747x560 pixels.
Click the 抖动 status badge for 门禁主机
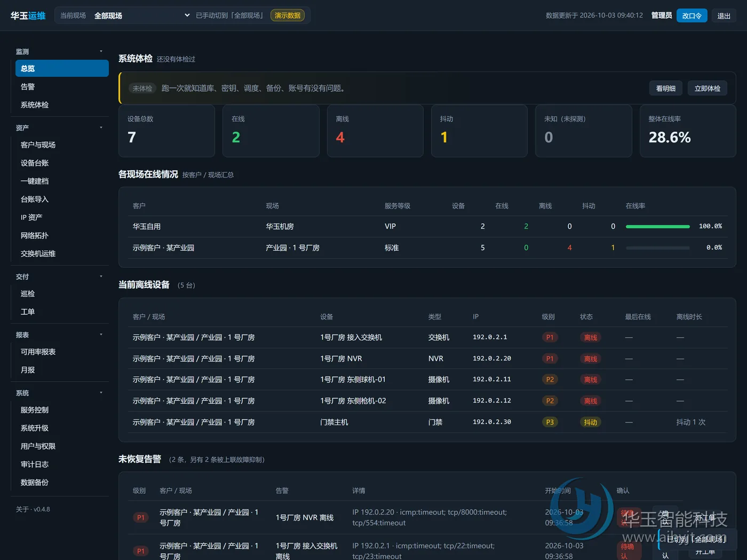[591, 422]
